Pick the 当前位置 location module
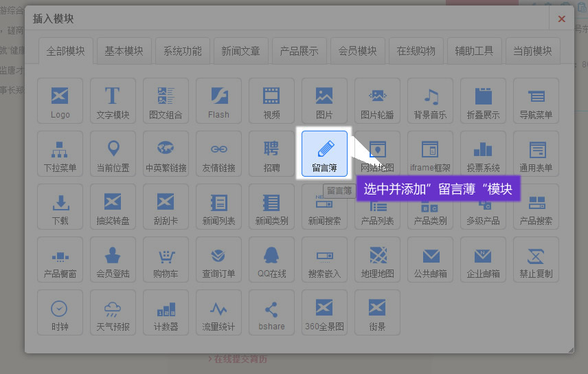Viewport: 588px width, 374px height. (x=113, y=153)
